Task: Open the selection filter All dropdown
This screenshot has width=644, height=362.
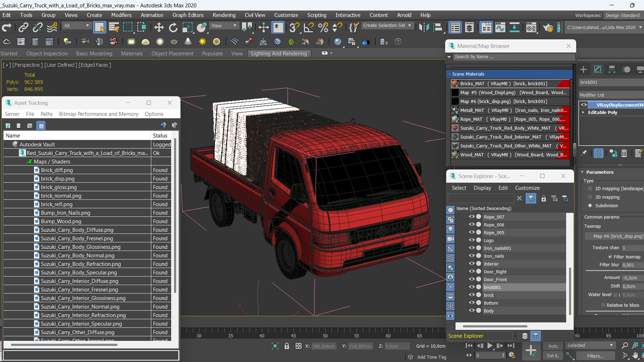Action: click(77, 26)
